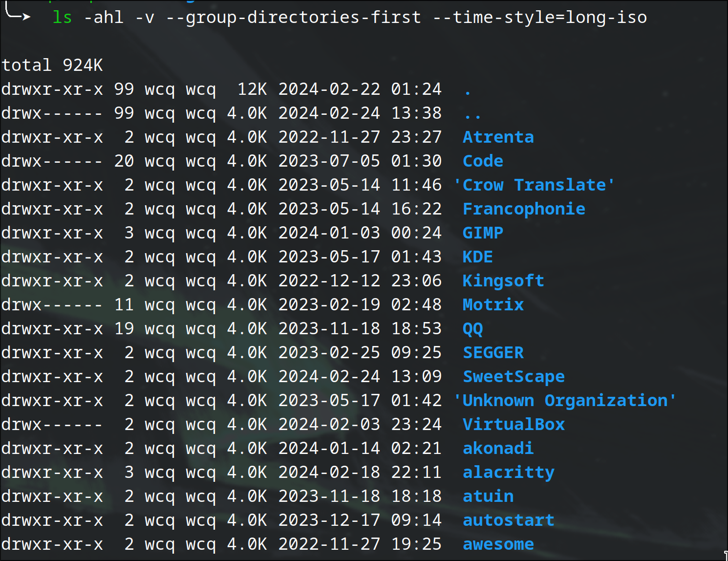Click the --group-directories-first option text

(x=294, y=18)
